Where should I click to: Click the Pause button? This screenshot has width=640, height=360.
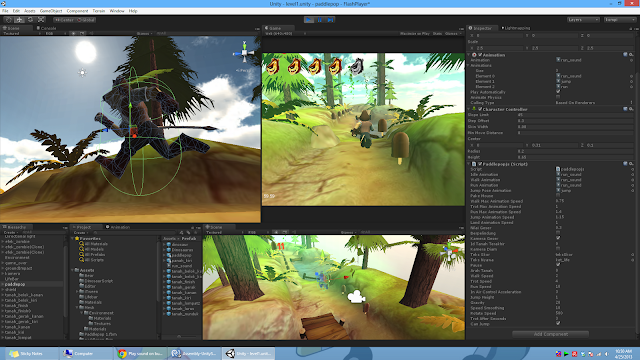(320, 20)
